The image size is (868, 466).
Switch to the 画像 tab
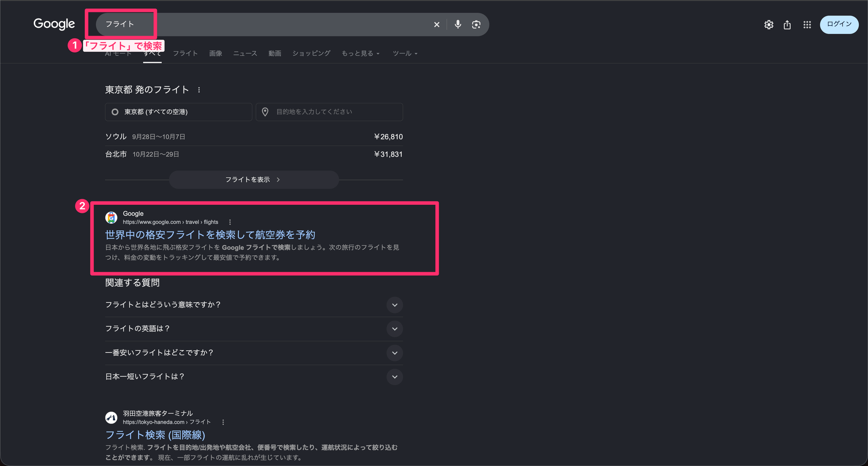coord(216,53)
